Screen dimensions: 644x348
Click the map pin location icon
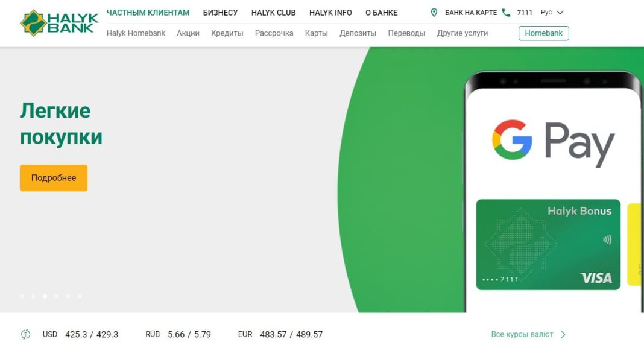[x=434, y=13]
